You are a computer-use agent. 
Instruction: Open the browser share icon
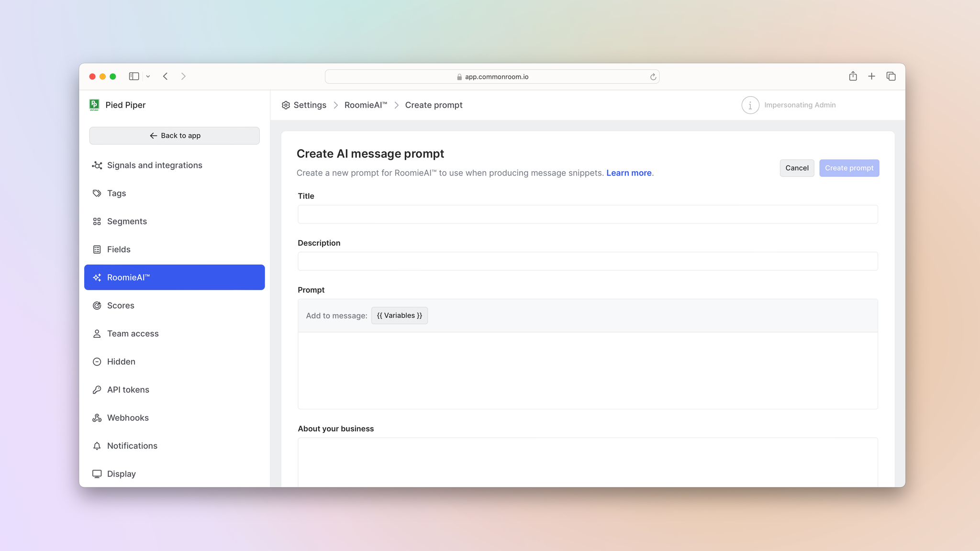[x=853, y=76]
